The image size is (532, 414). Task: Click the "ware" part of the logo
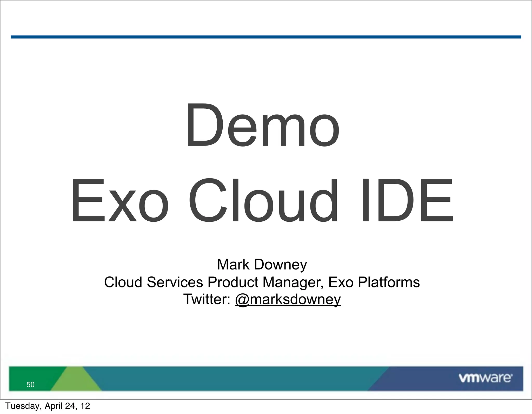(495, 378)
